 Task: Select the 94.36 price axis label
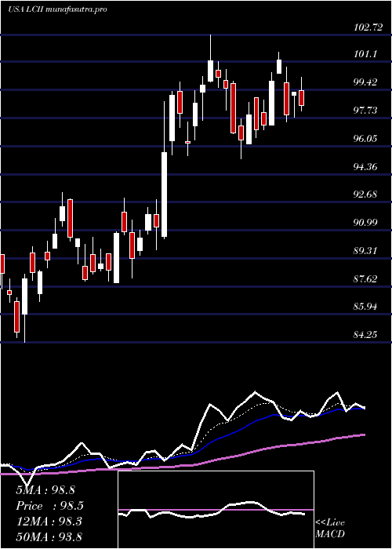365,166
